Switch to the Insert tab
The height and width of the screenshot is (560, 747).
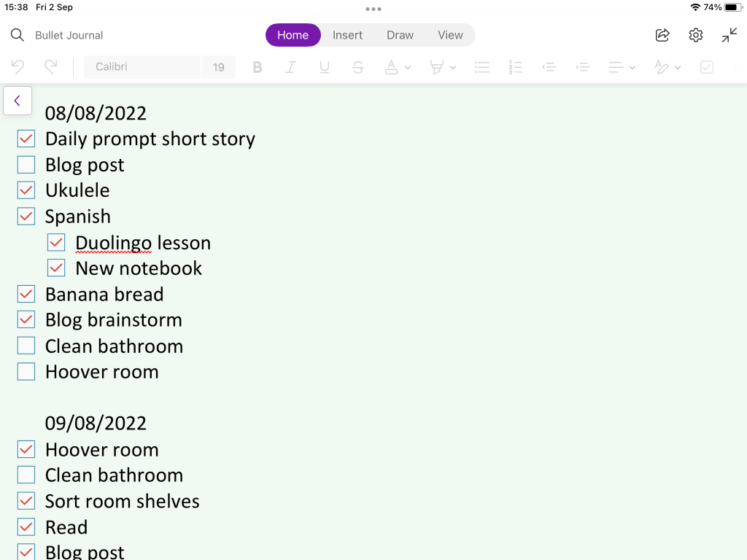pyautogui.click(x=347, y=35)
